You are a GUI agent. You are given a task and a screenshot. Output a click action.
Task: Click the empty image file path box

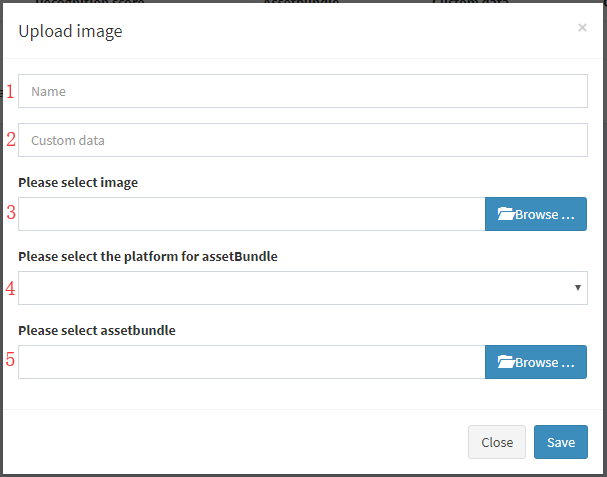(252, 214)
